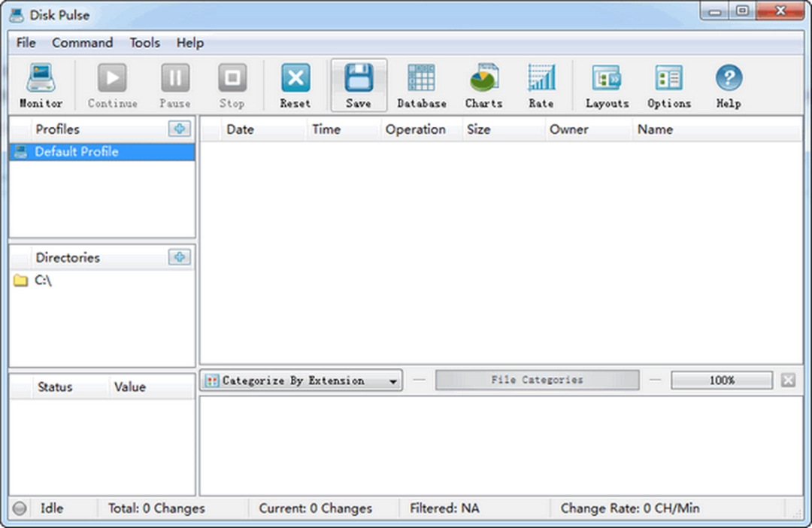Viewport: 812px width, 528px height.
Task: View the change Rate chart
Action: [541, 83]
